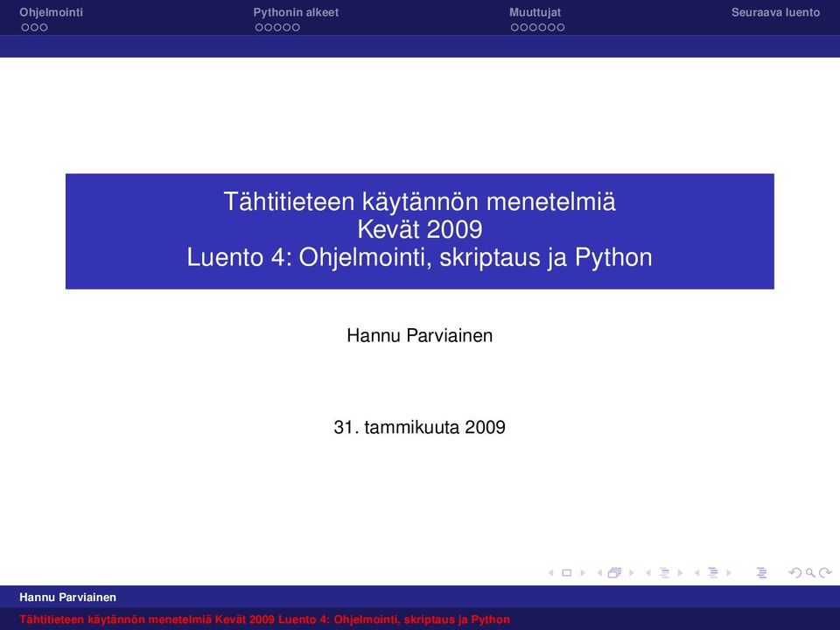
Task: Click the 'Kevät 2009' title line
Action: click(x=419, y=230)
